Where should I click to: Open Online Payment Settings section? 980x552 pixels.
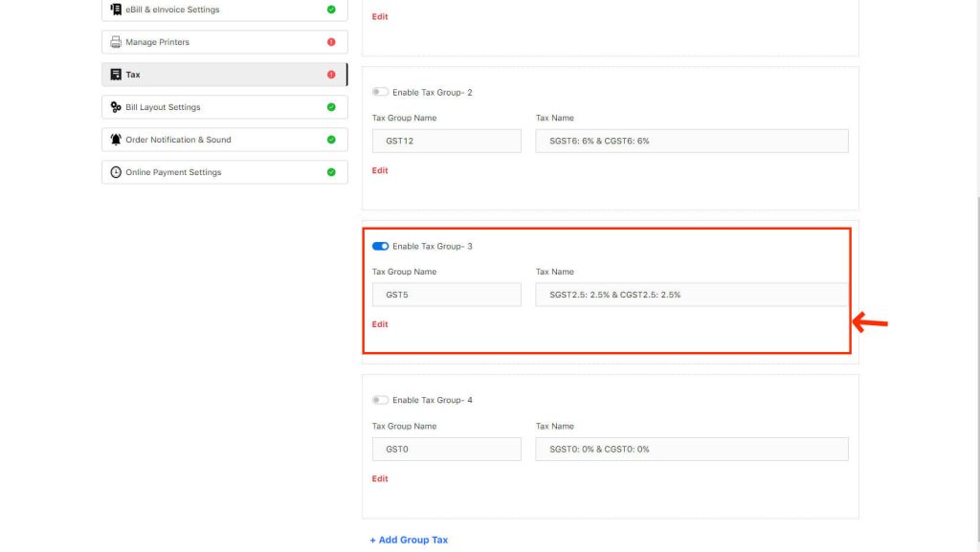[224, 171]
